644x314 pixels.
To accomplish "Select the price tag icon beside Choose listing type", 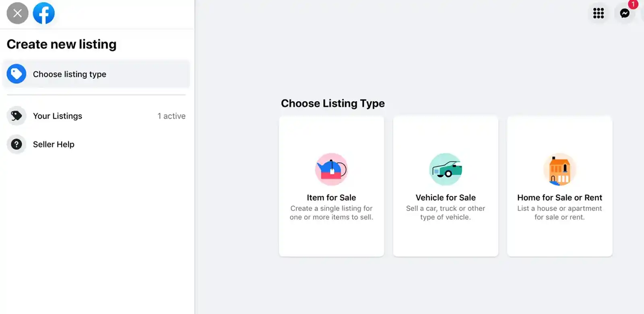I will click(17, 74).
